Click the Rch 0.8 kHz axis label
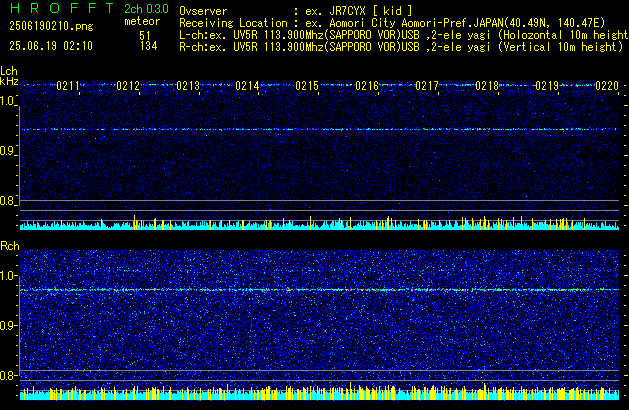This screenshot has width=629, height=410. 7,375
